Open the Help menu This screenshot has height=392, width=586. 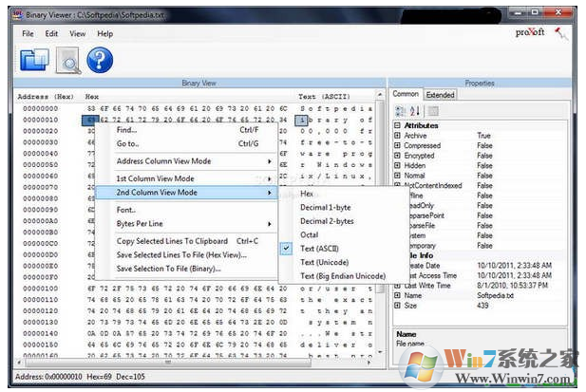point(105,33)
